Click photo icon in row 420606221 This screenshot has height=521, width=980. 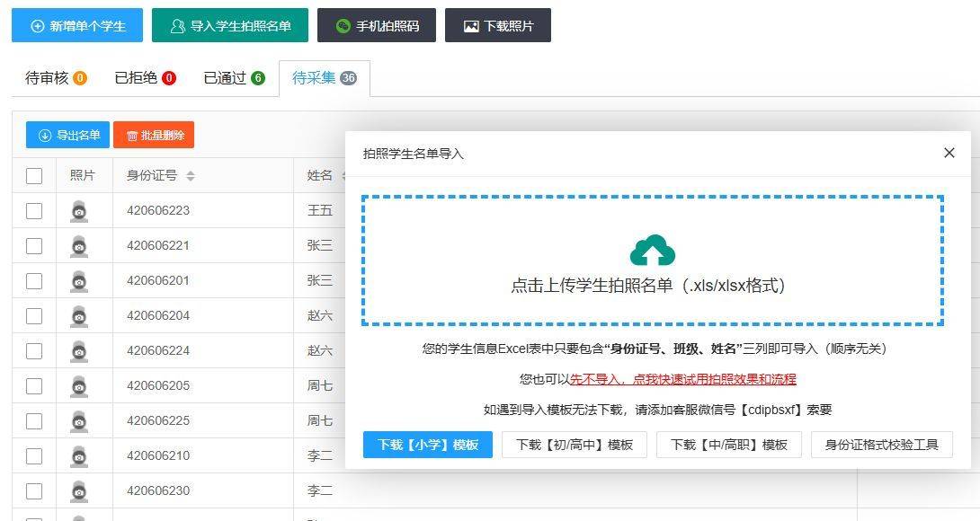point(79,246)
